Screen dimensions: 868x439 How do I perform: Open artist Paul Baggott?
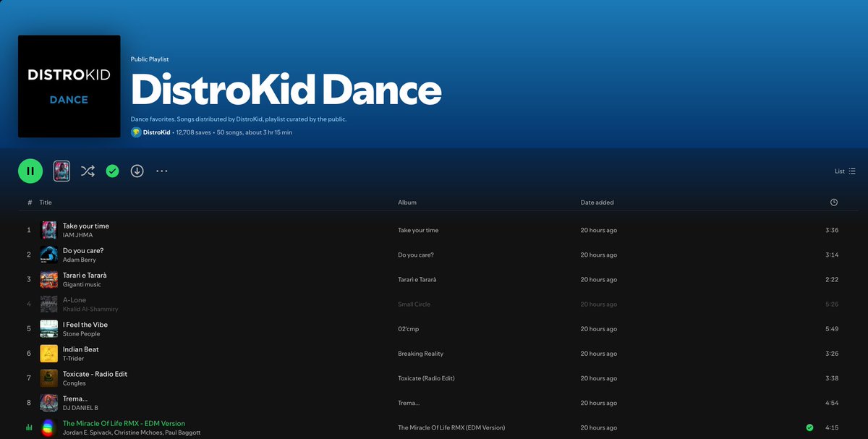point(184,432)
